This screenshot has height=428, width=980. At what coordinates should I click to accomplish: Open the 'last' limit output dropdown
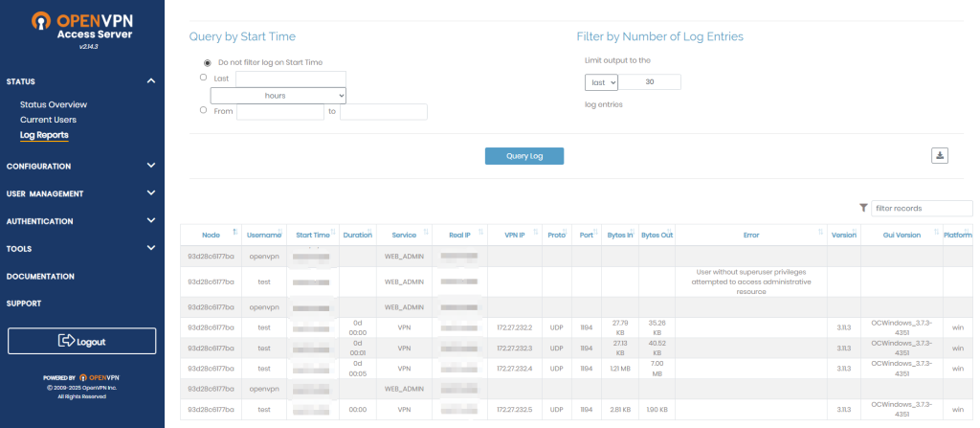tap(602, 82)
